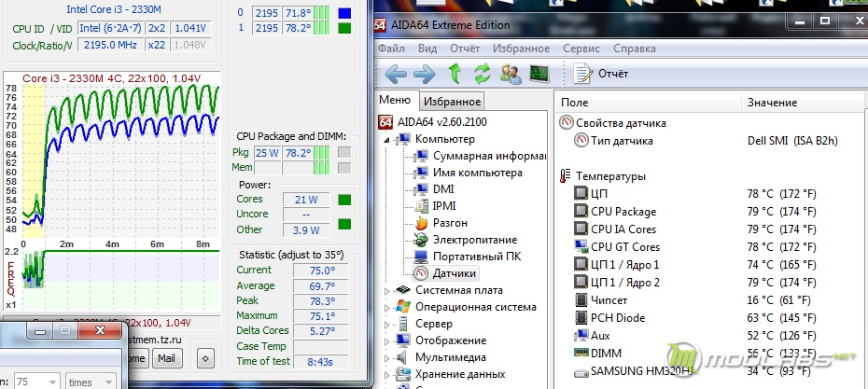Go back with the blue left arrow
This screenshot has width=868, height=389.
(395, 74)
